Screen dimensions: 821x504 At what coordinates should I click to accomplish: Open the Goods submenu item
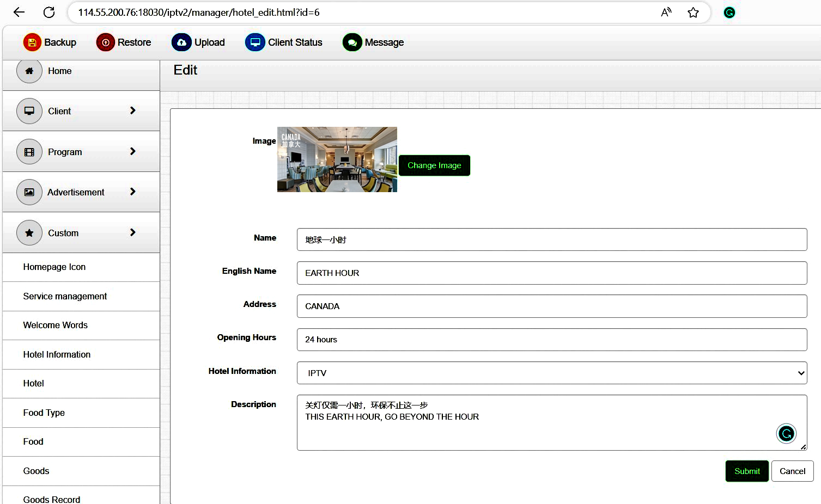(81, 471)
